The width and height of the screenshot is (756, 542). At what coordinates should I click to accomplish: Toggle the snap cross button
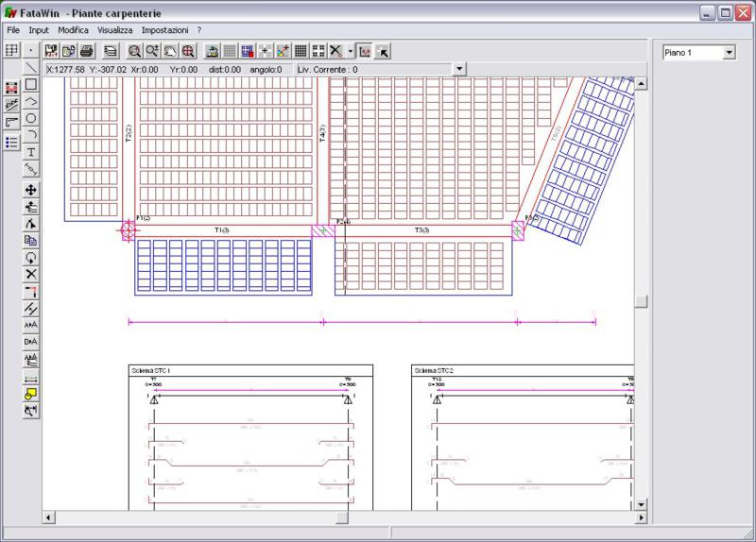(x=265, y=51)
